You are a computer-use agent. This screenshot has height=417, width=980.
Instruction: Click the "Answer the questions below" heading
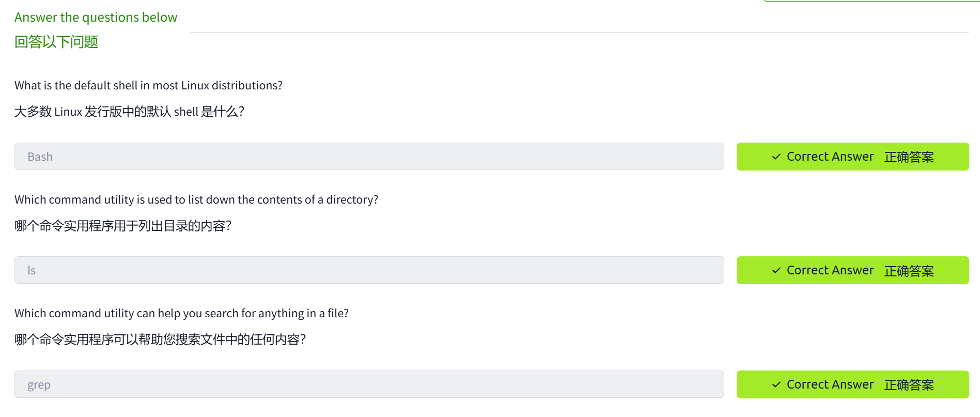point(96,18)
